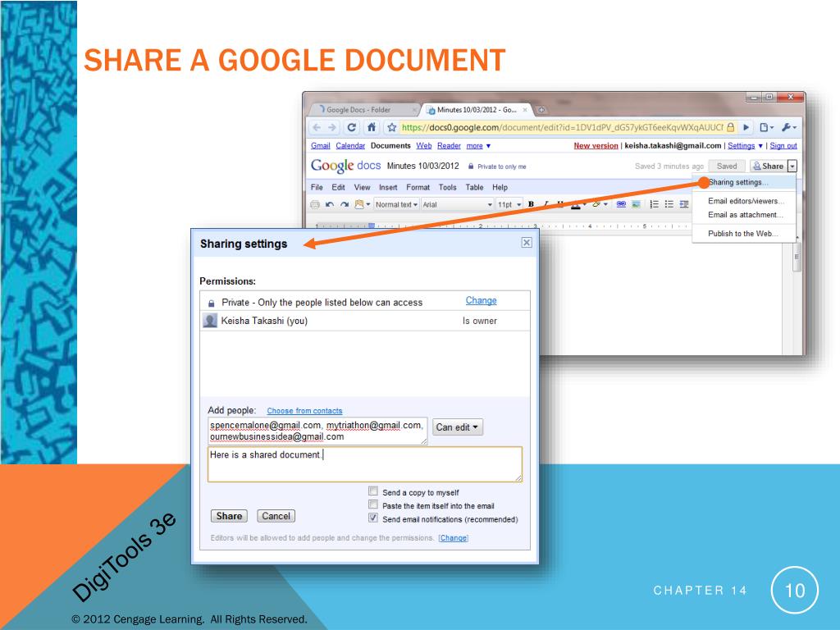Switch to Google Docs - Folder tab
The image size is (840, 630).
click(363, 110)
